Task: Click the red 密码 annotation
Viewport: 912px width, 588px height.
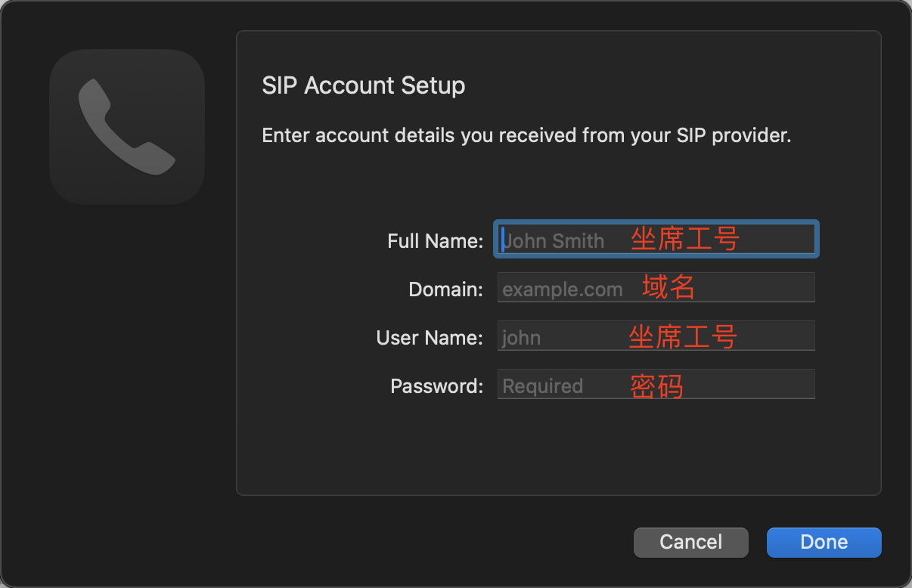Action: click(x=656, y=386)
